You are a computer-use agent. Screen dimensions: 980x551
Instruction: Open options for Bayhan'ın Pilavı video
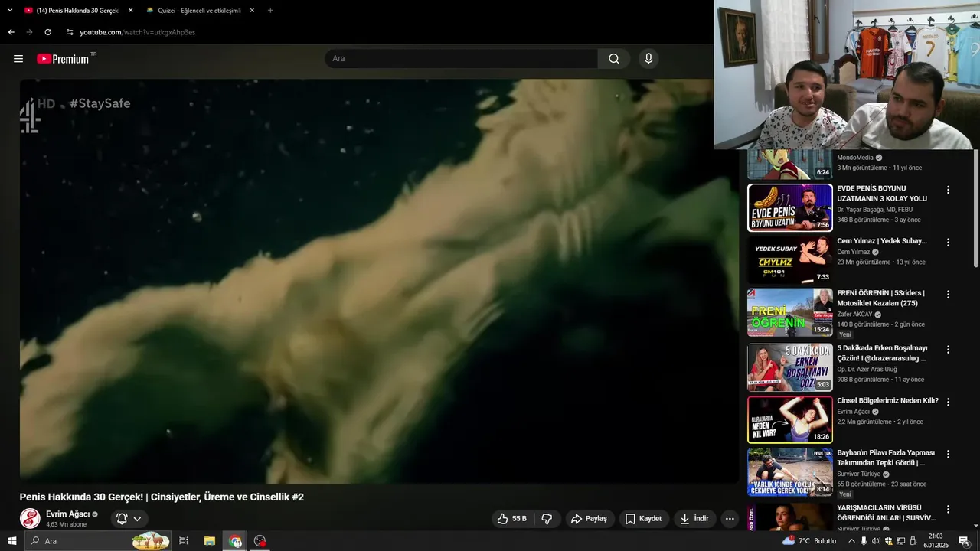[948, 454]
